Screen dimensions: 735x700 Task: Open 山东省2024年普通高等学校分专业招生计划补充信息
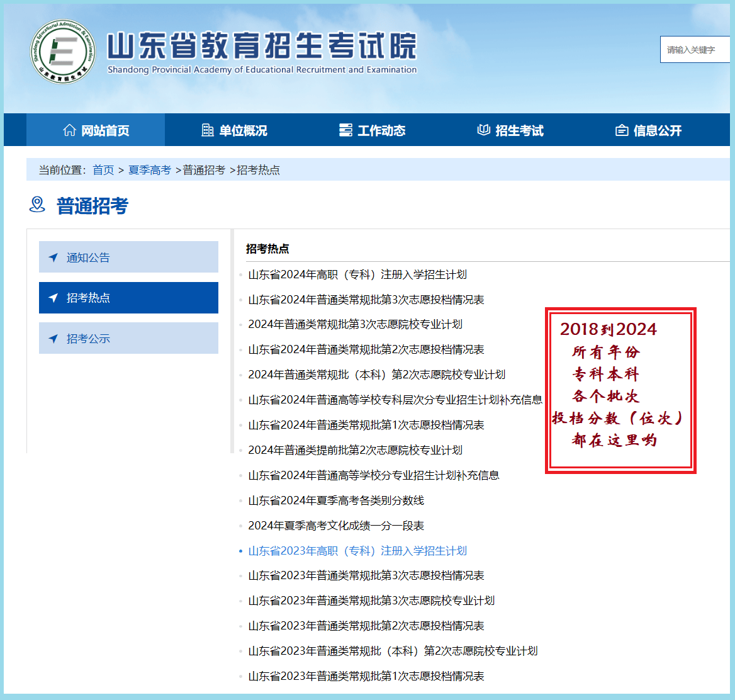click(x=374, y=475)
